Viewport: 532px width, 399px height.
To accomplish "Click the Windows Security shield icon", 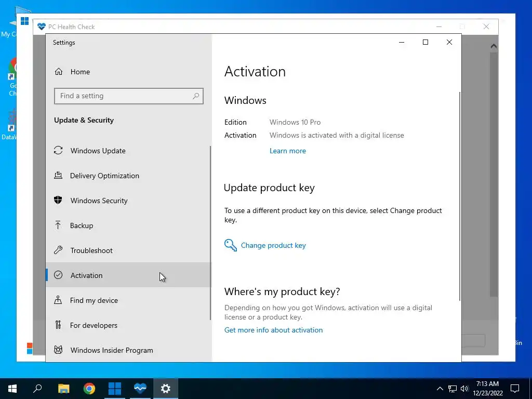I will [x=58, y=200].
